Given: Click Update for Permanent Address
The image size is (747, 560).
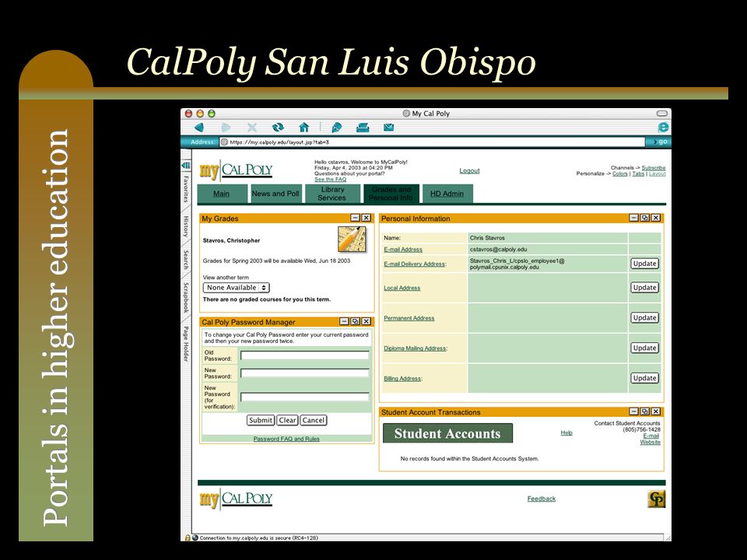Looking at the screenshot, I should coord(644,317).
